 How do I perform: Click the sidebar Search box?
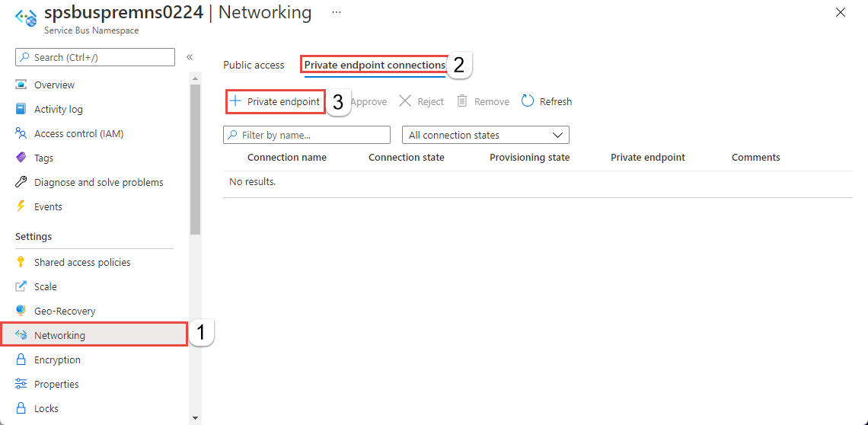(x=94, y=57)
